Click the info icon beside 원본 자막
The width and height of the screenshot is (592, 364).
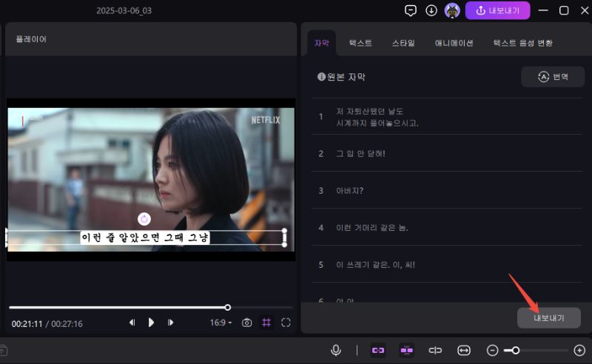coord(321,77)
